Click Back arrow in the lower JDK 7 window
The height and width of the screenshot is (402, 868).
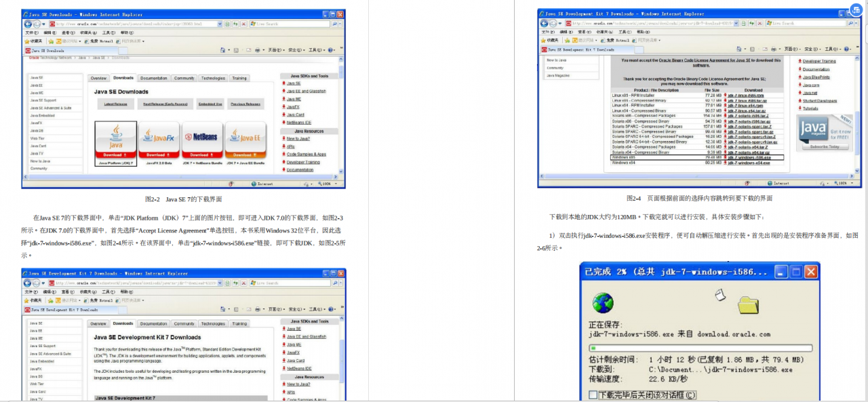pyautogui.click(x=28, y=283)
